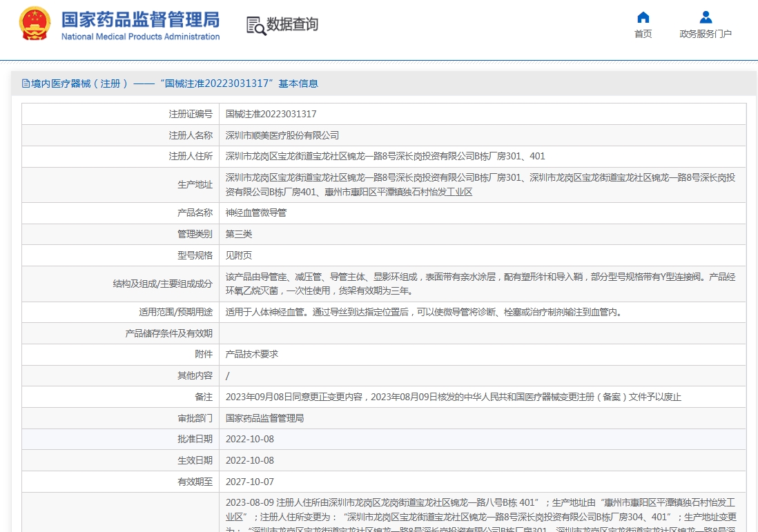Click the 产品储存条件及有效期 row label
The width and height of the screenshot is (758, 532).
point(168,333)
